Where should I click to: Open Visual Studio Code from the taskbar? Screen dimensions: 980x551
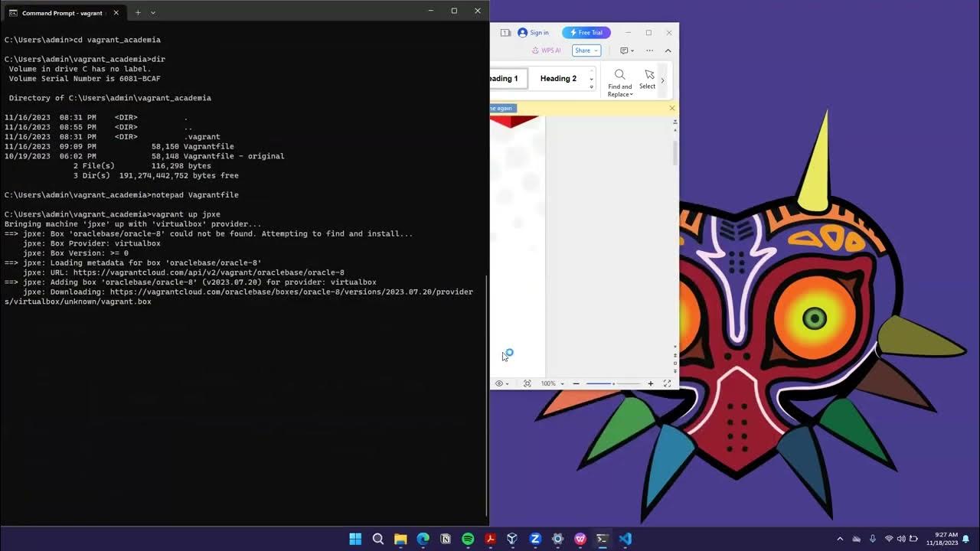tap(626, 539)
